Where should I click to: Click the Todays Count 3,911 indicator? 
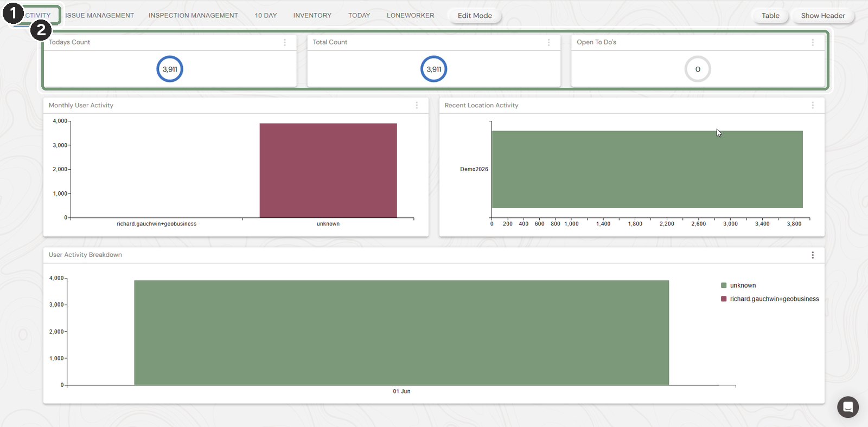pyautogui.click(x=170, y=69)
